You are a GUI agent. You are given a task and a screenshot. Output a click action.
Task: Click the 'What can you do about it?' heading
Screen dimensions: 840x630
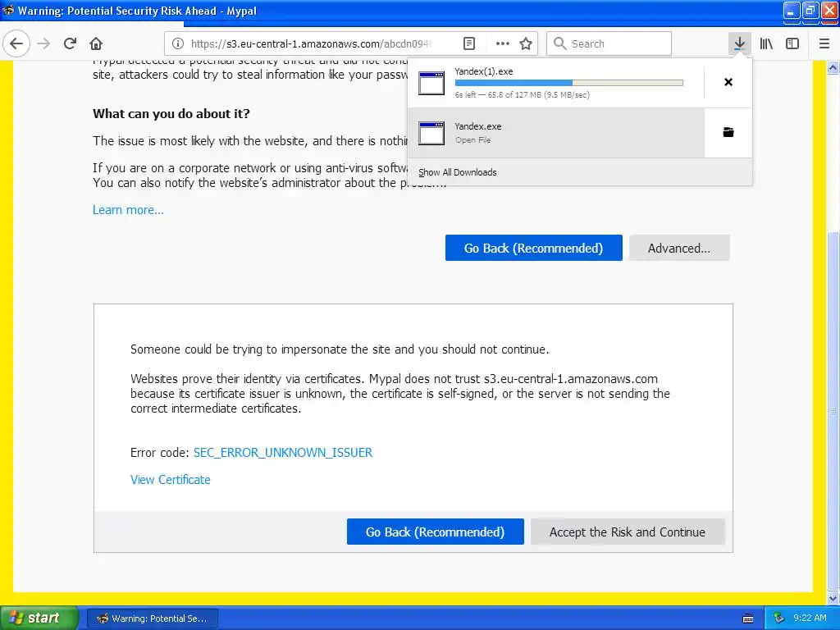(x=171, y=113)
